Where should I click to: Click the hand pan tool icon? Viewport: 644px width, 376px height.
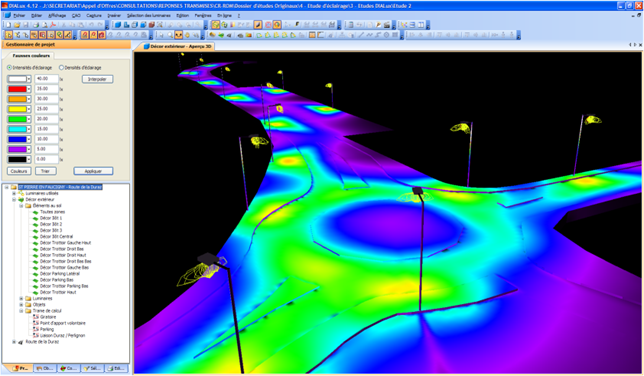[x=187, y=35]
